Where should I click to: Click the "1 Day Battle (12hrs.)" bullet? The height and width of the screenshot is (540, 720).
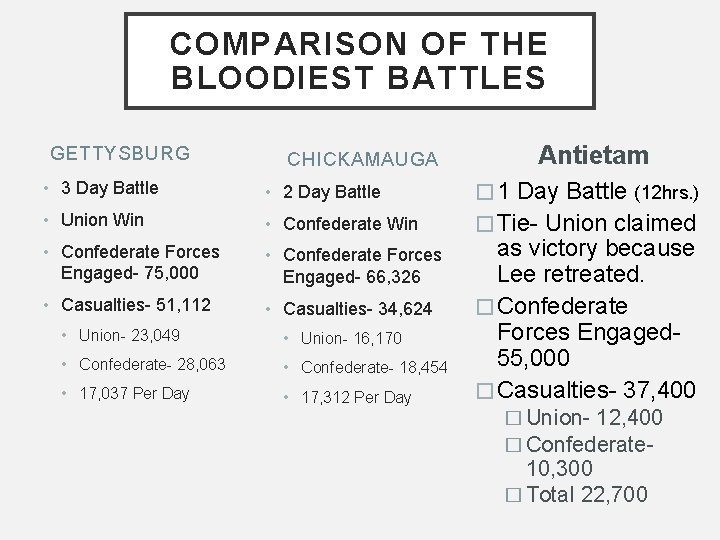tap(586, 190)
